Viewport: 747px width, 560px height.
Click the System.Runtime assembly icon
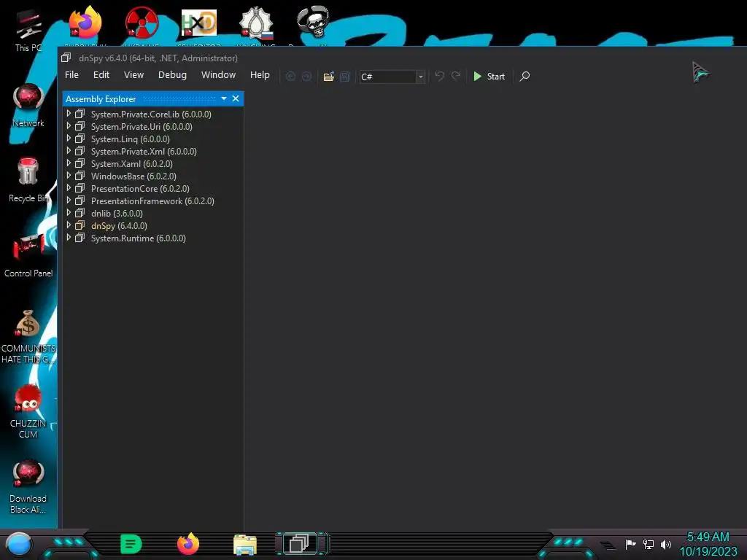coord(80,237)
